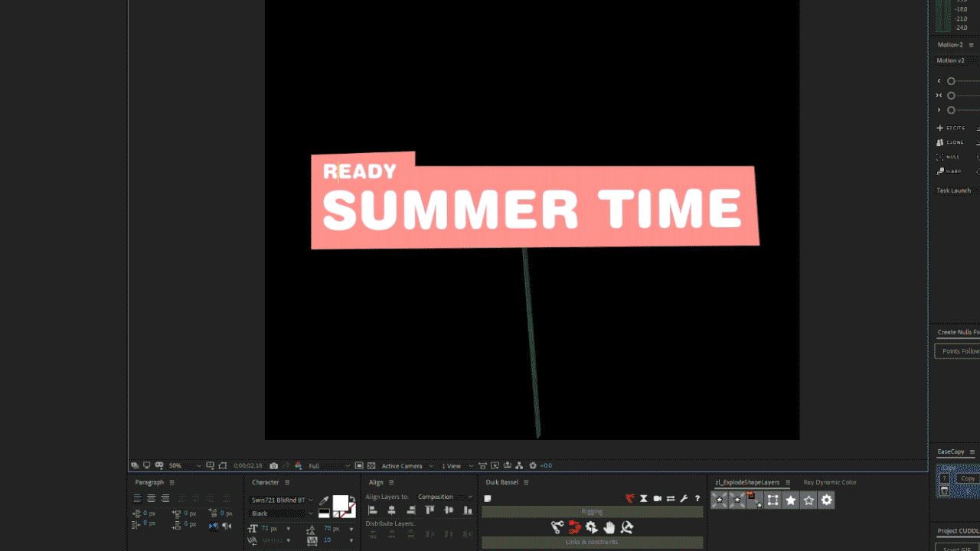Toggle the pixel aspect ratio correction icon
This screenshot has width=980, height=551.
(482, 465)
